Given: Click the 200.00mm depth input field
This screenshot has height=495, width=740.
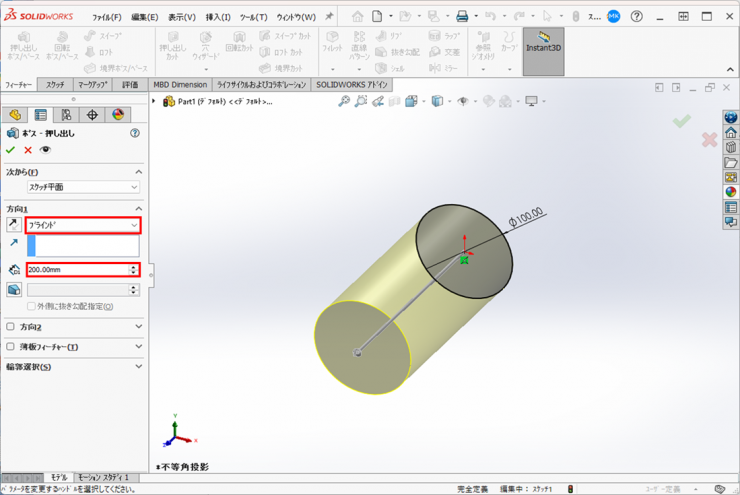Looking at the screenshot, I should pos(77,270).
